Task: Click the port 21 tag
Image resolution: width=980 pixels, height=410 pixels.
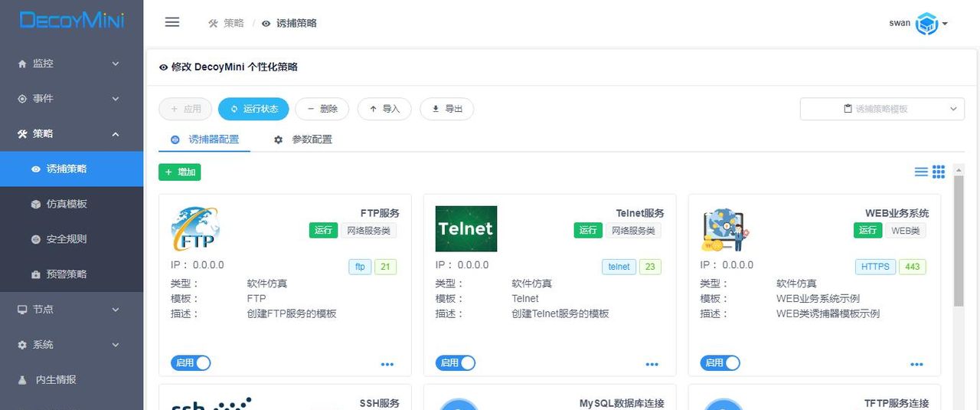Action: [385, 267]
